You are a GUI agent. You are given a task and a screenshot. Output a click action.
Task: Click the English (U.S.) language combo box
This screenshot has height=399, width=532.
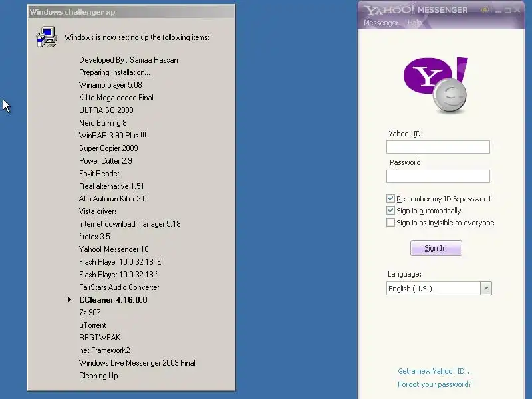point(439,289)
